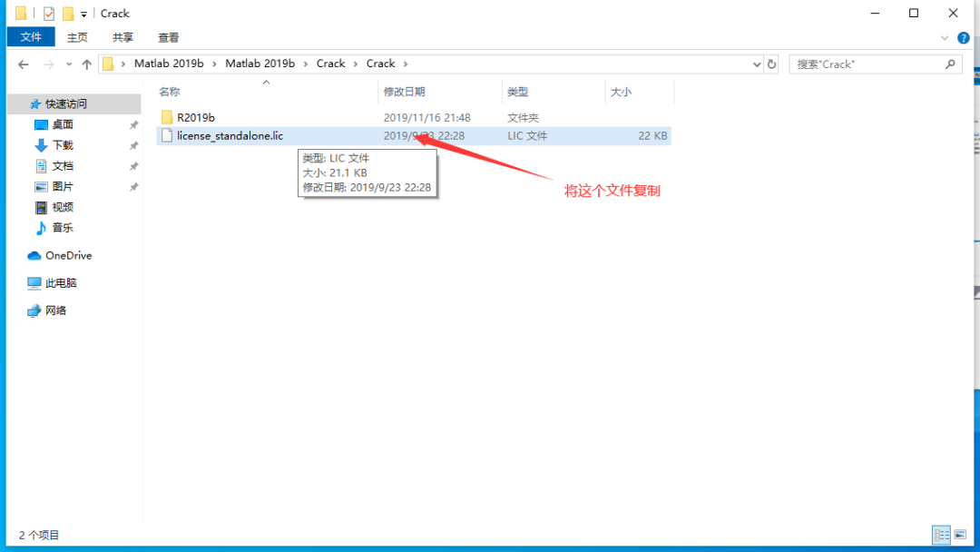The image size is (980, 552).
Task: Click the first Crack breadcrumb segment
Action: (x=330, y=64)
